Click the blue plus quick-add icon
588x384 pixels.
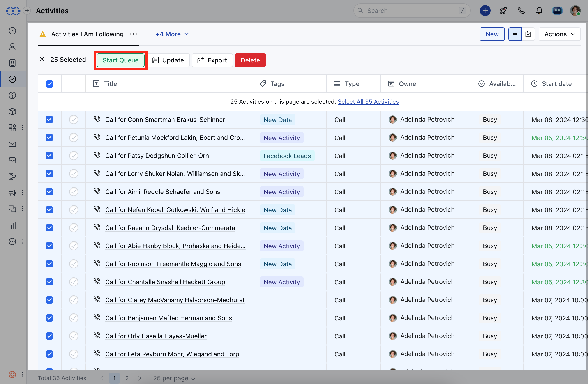pos(485,11)
